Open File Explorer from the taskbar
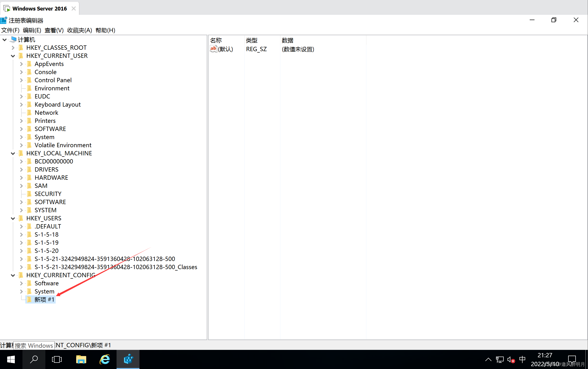Screen dimensions: 588x369 [81, 359]
